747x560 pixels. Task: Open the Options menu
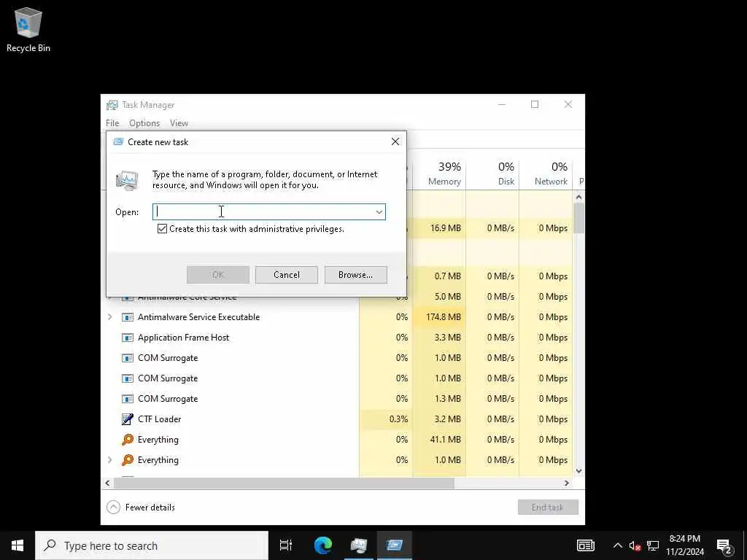pyautogui.click(x=144, y=123)
